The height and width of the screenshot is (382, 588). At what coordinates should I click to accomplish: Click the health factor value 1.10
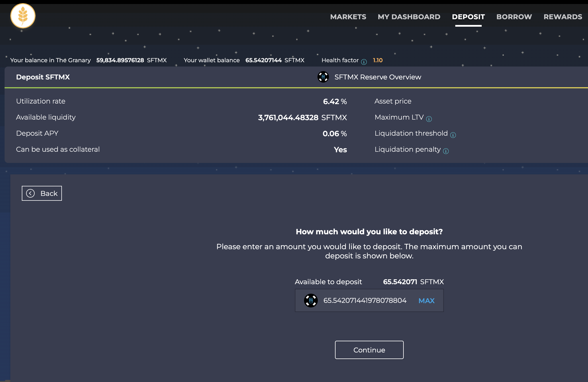coord(378,60)
